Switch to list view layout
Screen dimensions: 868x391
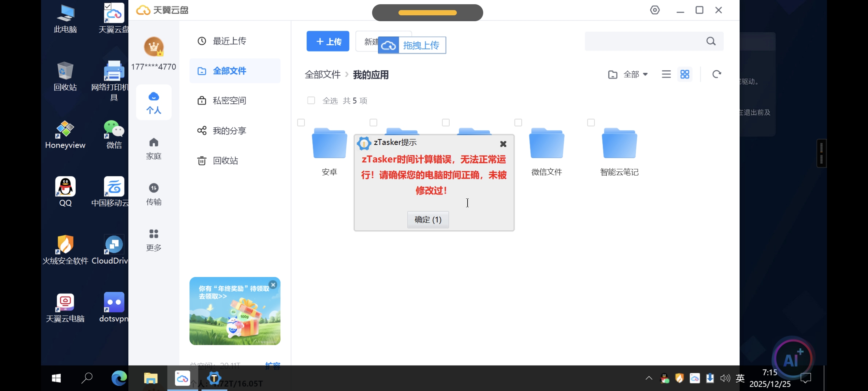(x=666, y=74)
